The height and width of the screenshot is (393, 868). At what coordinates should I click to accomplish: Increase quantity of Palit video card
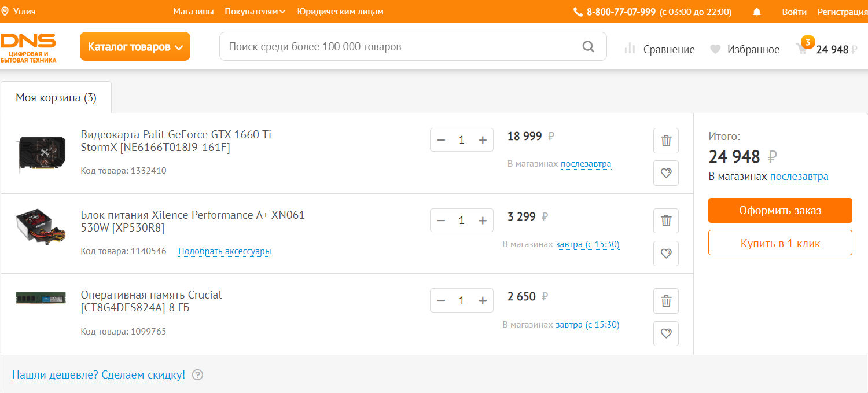[483, 140]
